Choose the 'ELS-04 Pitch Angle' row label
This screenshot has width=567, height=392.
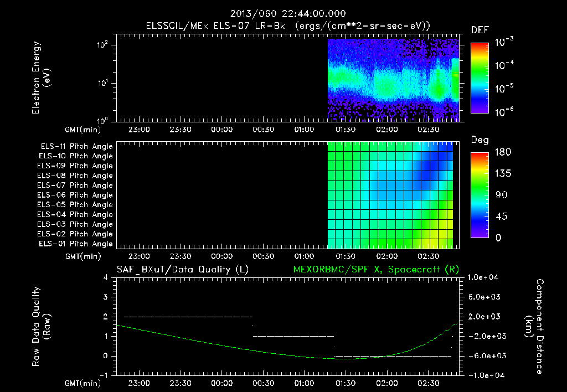[75, 215]
